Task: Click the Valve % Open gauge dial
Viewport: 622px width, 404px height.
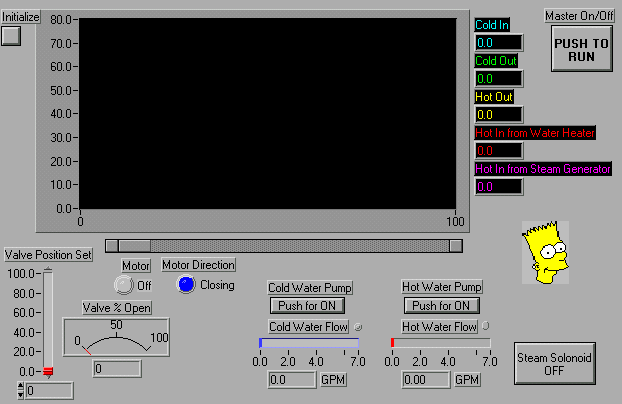Action: click(x=116, y=337)
